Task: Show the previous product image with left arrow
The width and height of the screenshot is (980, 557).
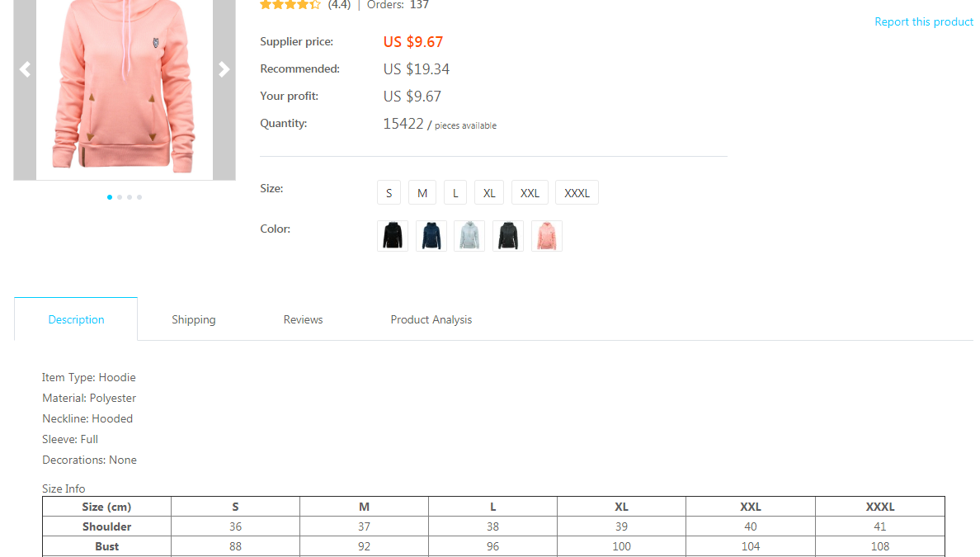Action: click(x=25, y=69)
